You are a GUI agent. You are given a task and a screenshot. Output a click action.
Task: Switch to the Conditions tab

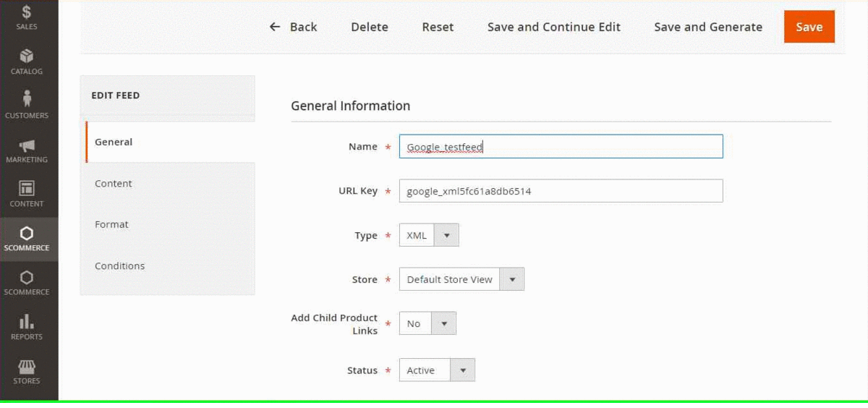point(120,266)
